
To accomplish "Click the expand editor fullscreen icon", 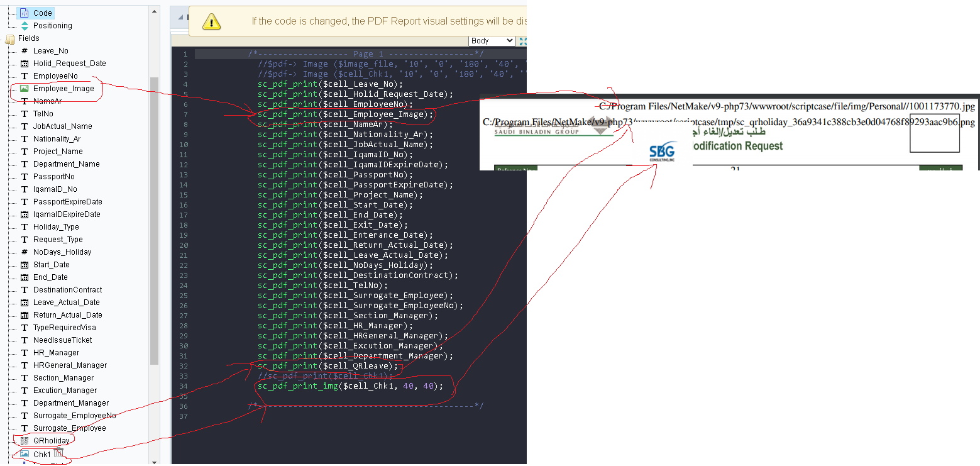I will point(522,41).
